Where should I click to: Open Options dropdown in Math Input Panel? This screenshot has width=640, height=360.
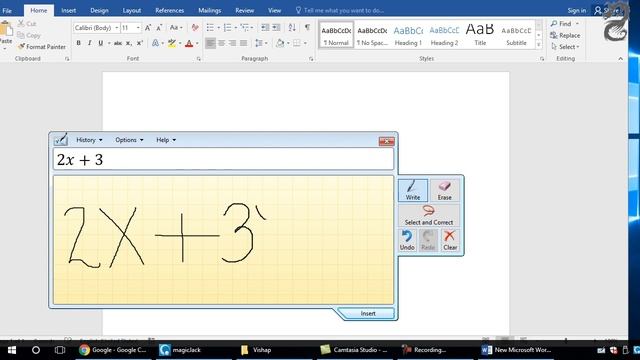pyautogui.click(x=129, y=140)
